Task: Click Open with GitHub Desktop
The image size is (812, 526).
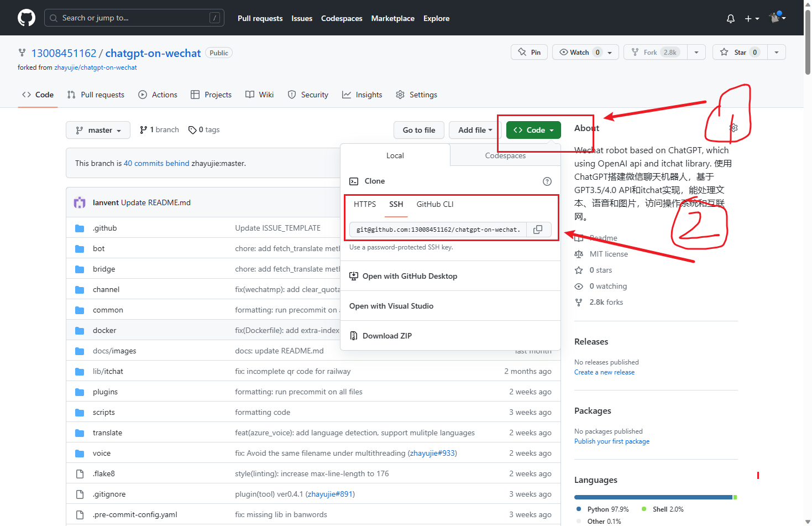Action: click(450, 276)
